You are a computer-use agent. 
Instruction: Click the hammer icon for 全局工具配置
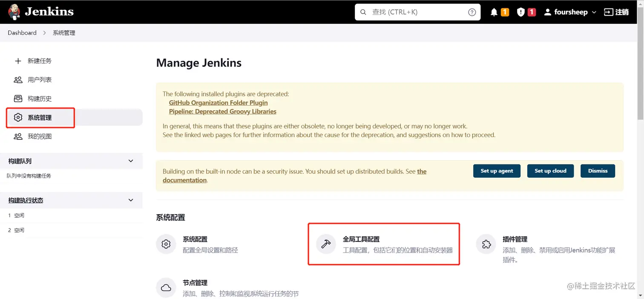(326, 244)
